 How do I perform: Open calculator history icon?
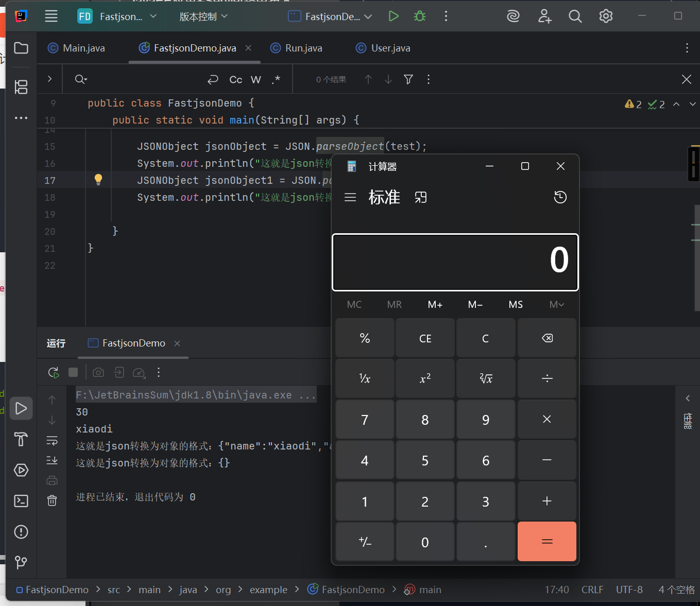pos(560,197)
